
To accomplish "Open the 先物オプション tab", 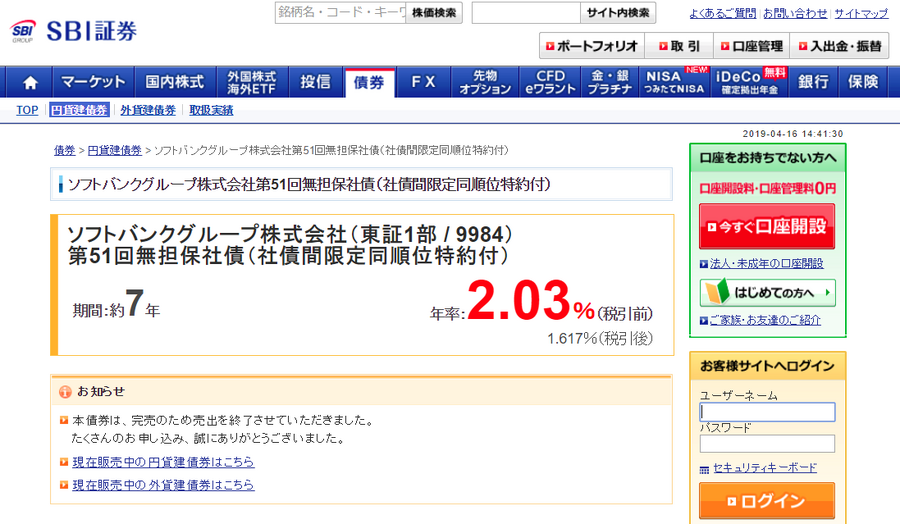I will (x=485, y=82).
